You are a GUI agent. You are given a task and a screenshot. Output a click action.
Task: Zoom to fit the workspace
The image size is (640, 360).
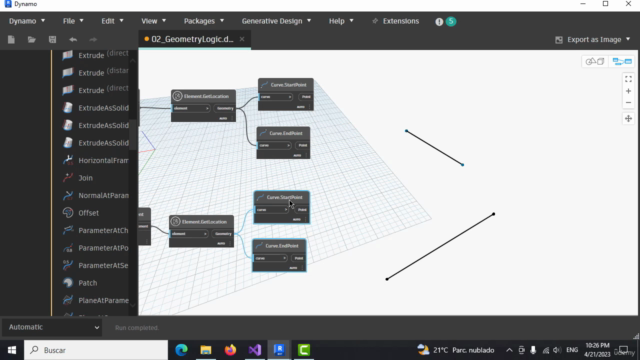tap(628, 79)
